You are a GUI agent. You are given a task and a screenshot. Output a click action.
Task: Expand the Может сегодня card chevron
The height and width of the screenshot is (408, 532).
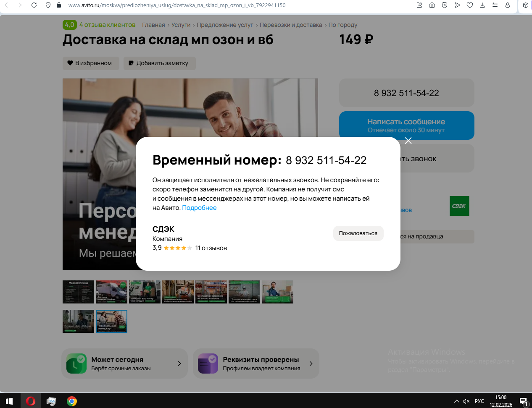[179, 364]
